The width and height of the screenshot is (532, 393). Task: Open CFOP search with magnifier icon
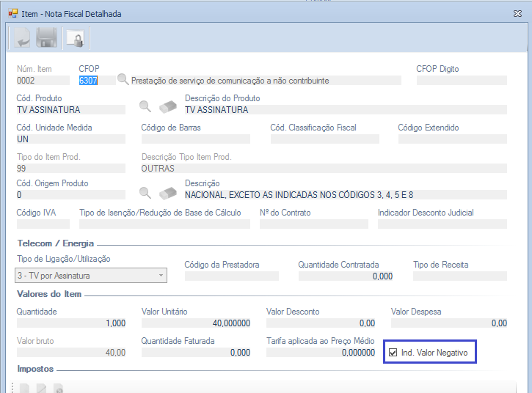[123, 79]
